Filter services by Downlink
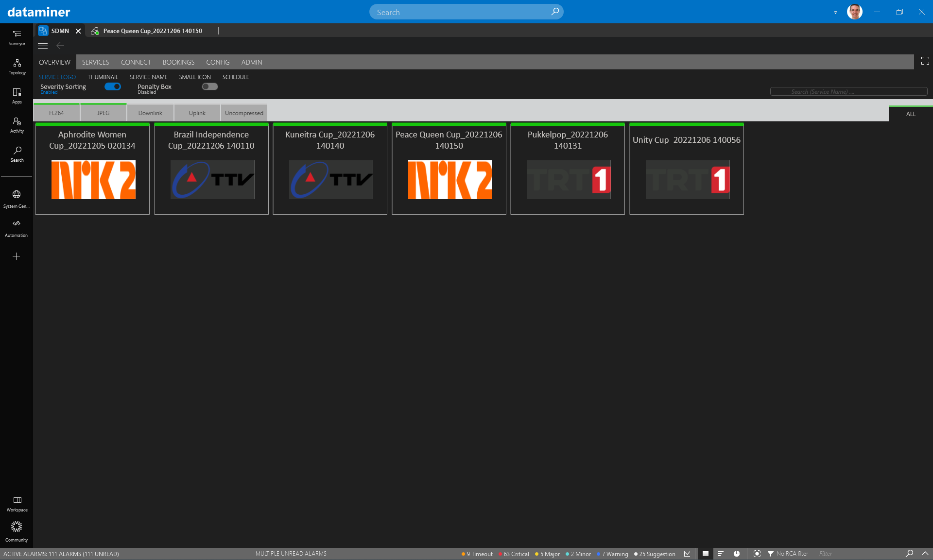The height and width of the screenshot is (560, 933). (150, 113)
